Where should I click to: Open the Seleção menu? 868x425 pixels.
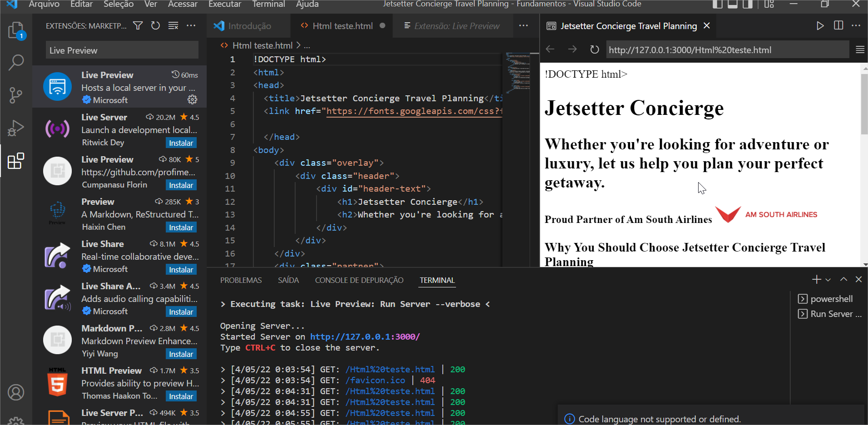119,4
